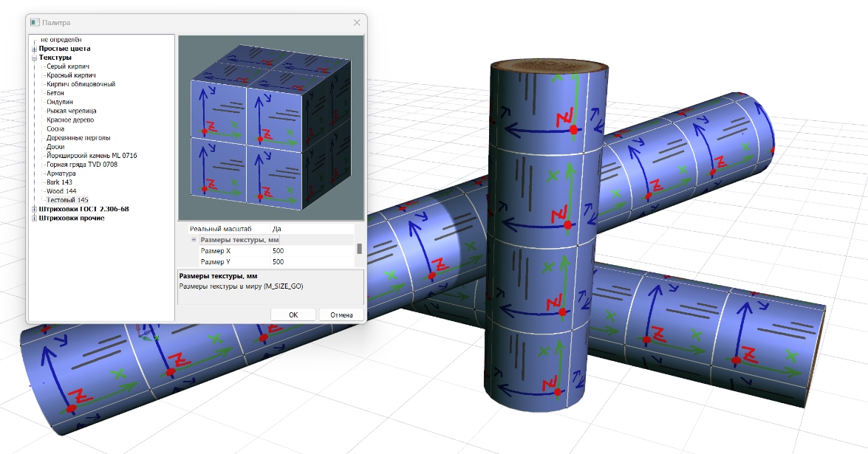Choose the Красный кирпич texture
868x454 pixels.
pyautogui.click(x=70, y=75)
